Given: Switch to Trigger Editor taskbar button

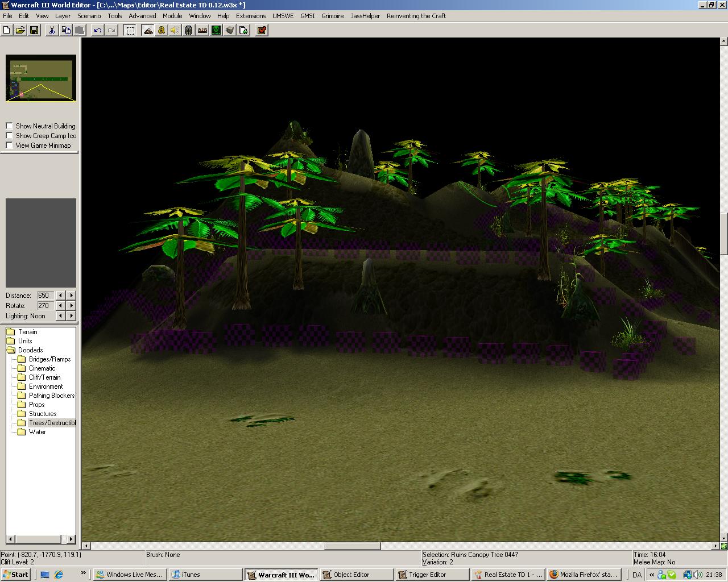Looking at the screenshot, I should (x=431, y=575).
